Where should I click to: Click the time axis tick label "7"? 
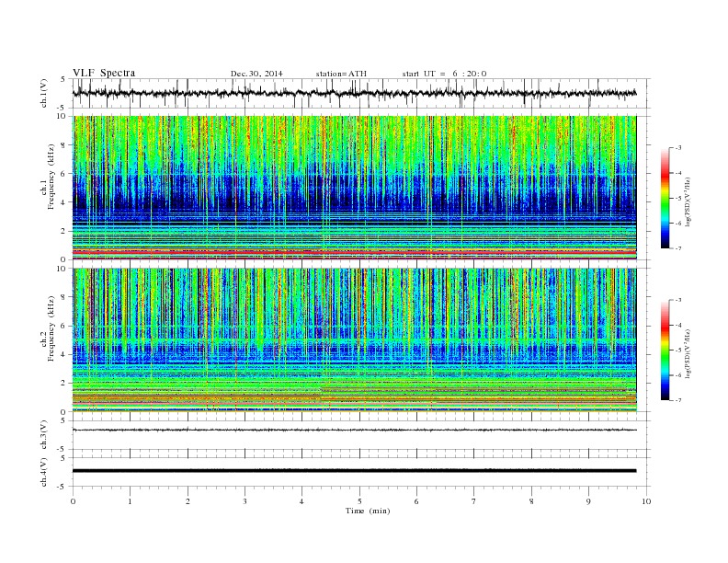pyautogui.click(x=474, y=501)
